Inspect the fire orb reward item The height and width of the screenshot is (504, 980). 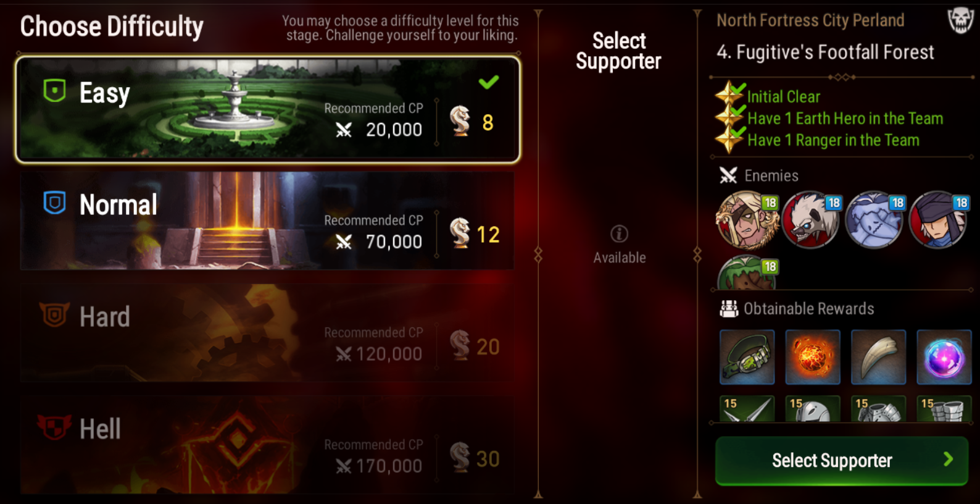[813, 357]
